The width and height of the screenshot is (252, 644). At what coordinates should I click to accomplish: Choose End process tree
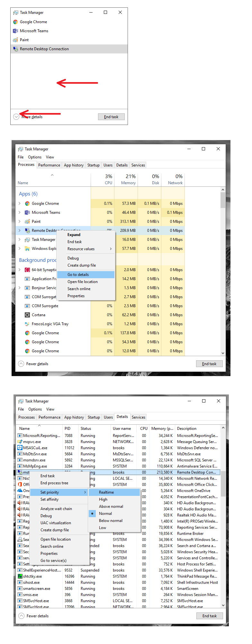pos(59,483)
